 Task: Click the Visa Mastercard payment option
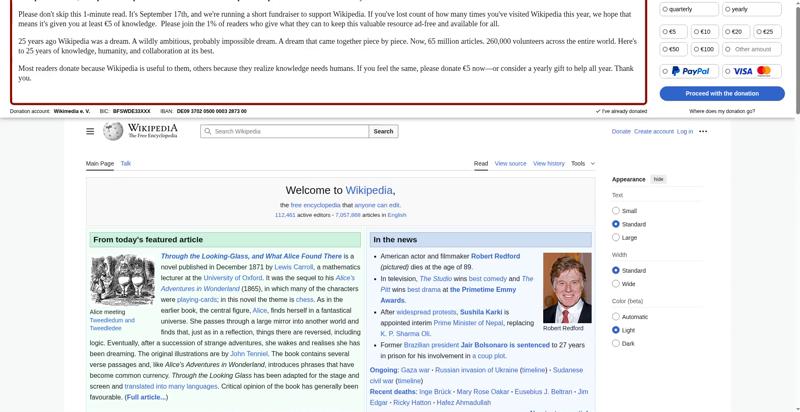coord(752,71)
